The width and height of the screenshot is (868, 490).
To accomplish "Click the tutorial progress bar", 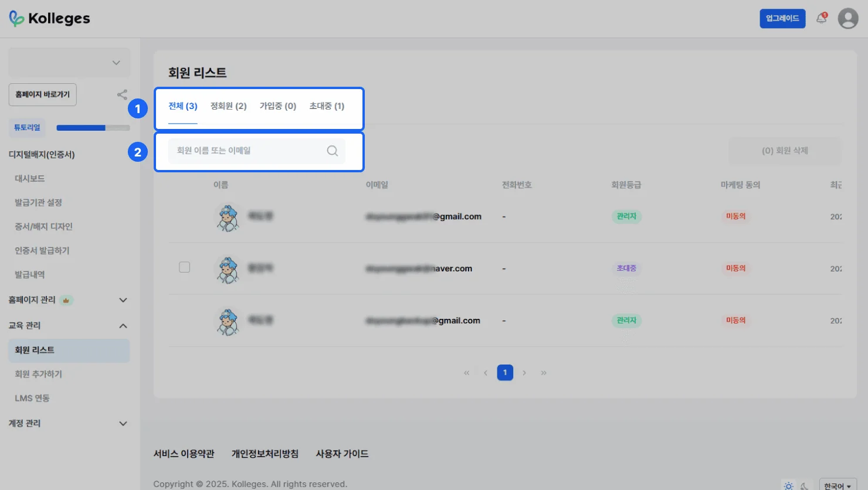I will pos(93,128).
